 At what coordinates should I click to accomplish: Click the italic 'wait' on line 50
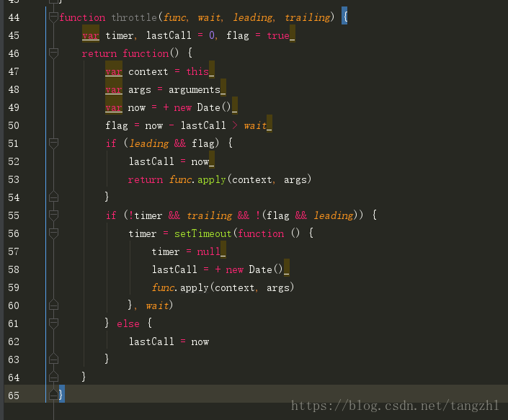pos(255,125)
